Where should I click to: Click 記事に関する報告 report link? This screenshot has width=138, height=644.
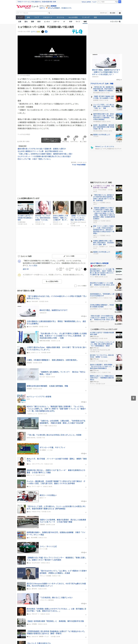[24, 141]
